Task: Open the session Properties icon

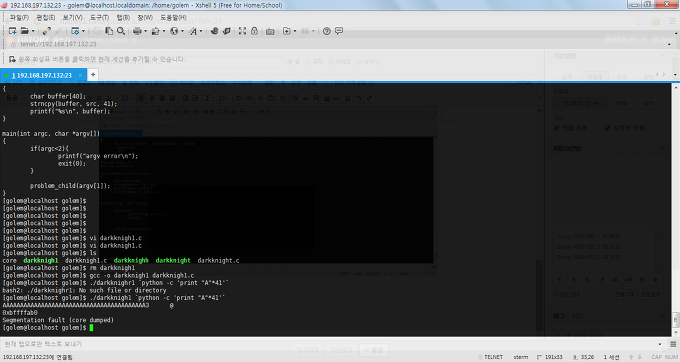Action: (75, 31)
